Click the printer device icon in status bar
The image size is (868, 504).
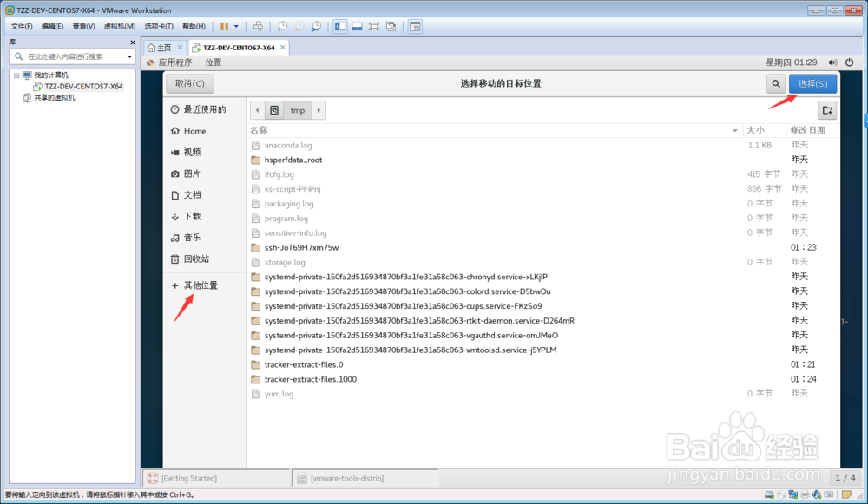(804, 494)
